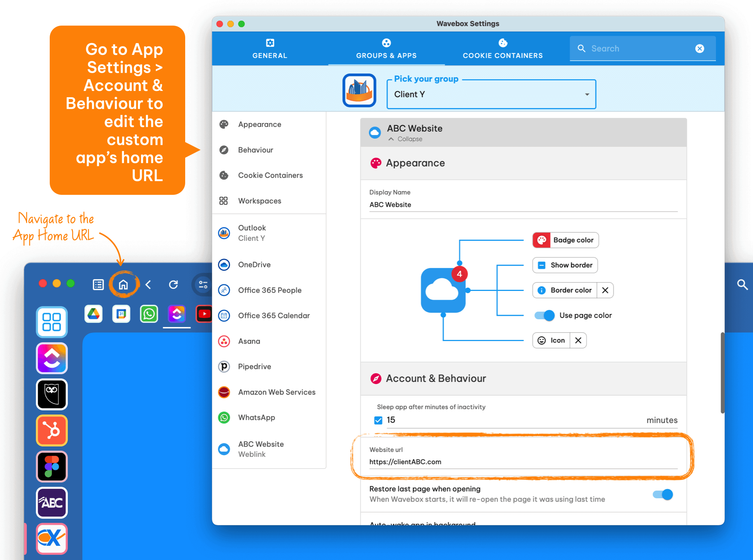Select the Asana sidebar icon
Viewport: 753px width, 560px height.
pos(225,341)
